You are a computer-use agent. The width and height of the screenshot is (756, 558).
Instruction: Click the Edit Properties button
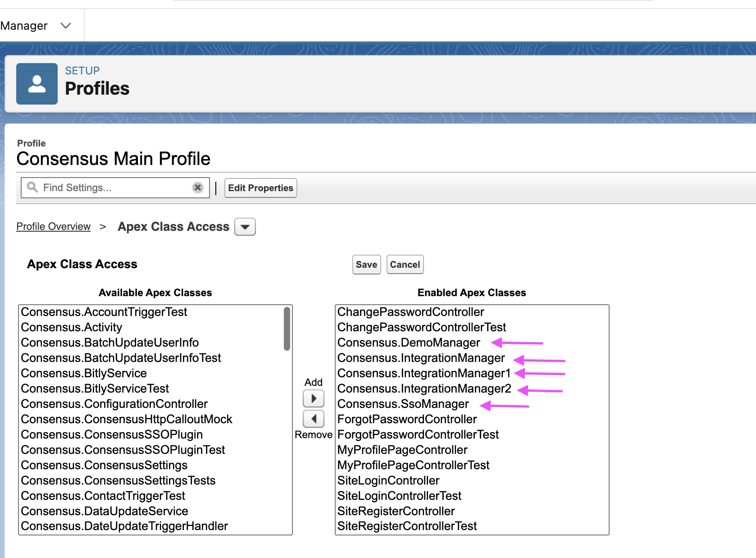point(260,188)
